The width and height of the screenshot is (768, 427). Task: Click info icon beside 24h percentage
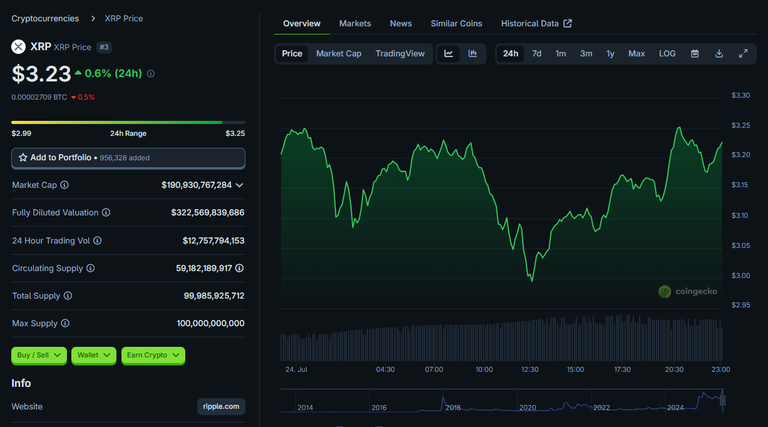tap(151, 74)
